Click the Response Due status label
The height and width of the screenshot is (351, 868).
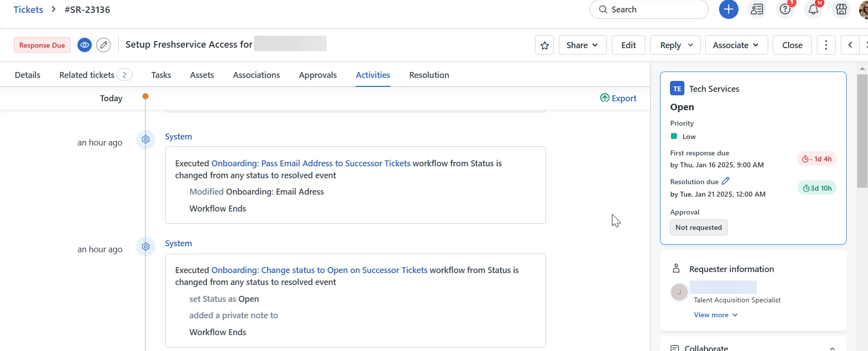42,45
